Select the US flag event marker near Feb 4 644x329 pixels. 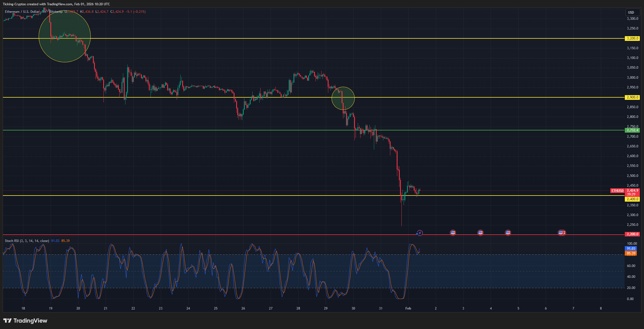[480, 233]
